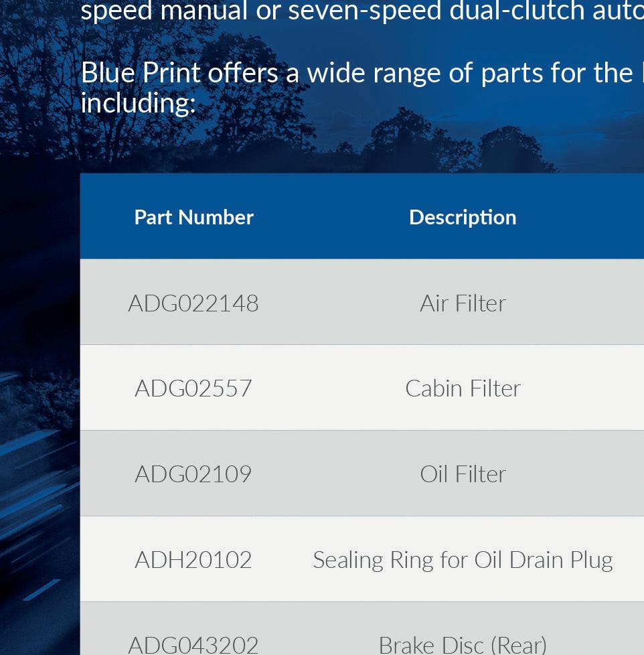Image resolution: width=644 pixels, height=655 pixels.
Task: Click the word "including:" above the table
Action: 138,102
